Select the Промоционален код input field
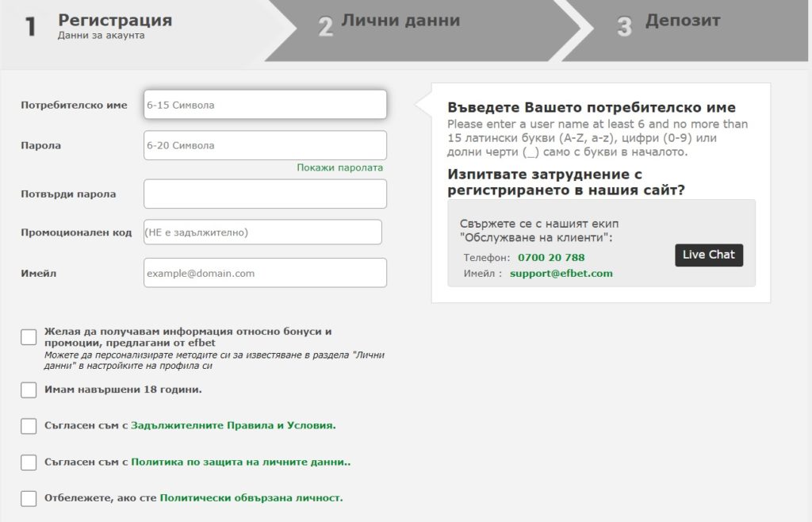Screen dimensions: 812x522 (x=262, y=232)
